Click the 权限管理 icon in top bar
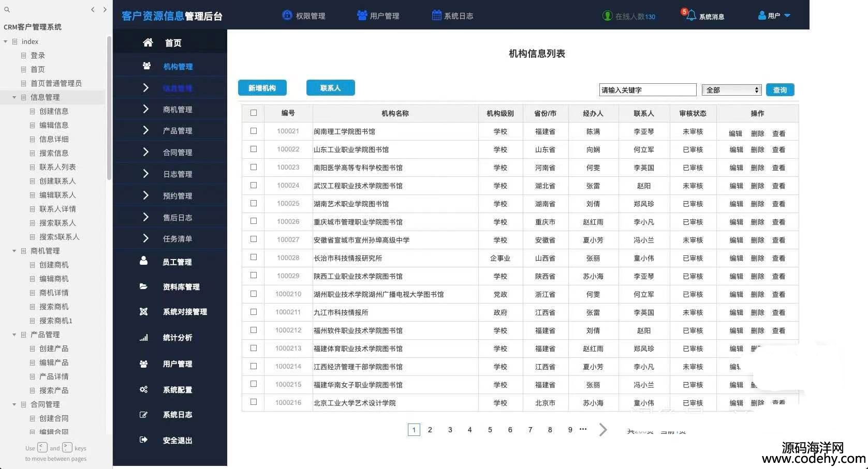Viewport: 868px width, 469px height. [287, 16]
